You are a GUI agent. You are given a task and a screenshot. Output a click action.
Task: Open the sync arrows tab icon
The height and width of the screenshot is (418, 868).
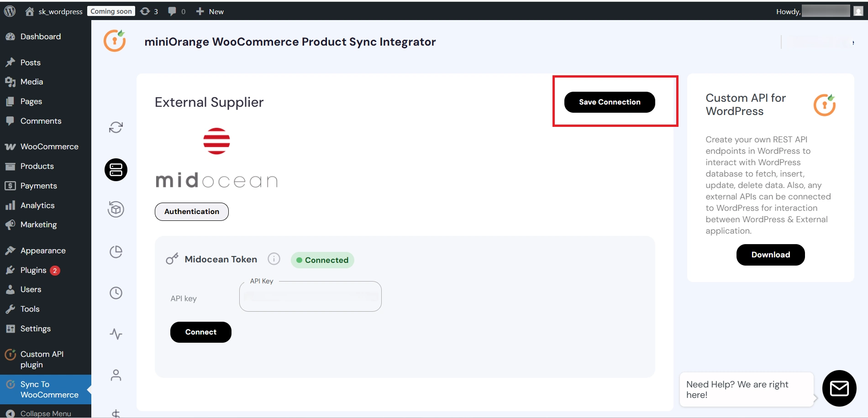(116, 127)
